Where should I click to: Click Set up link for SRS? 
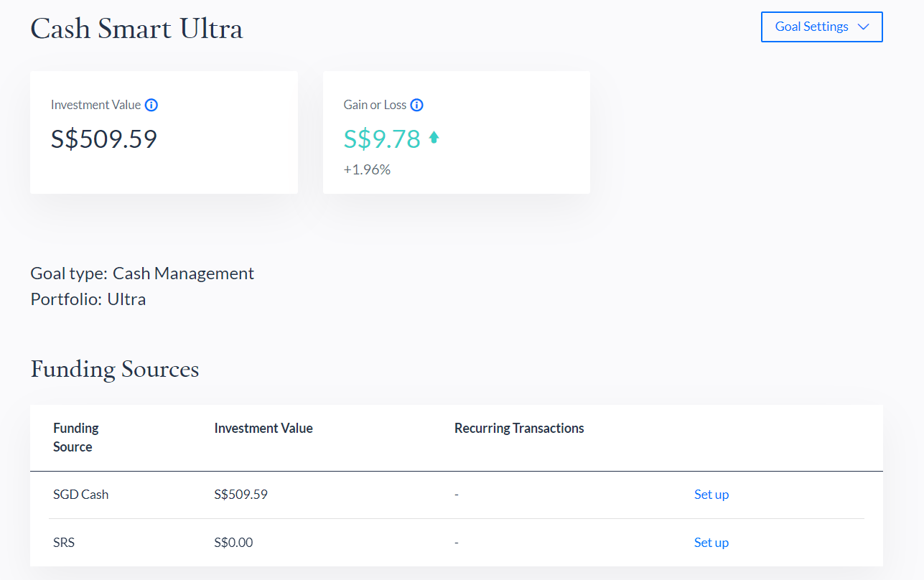point(711,543)
